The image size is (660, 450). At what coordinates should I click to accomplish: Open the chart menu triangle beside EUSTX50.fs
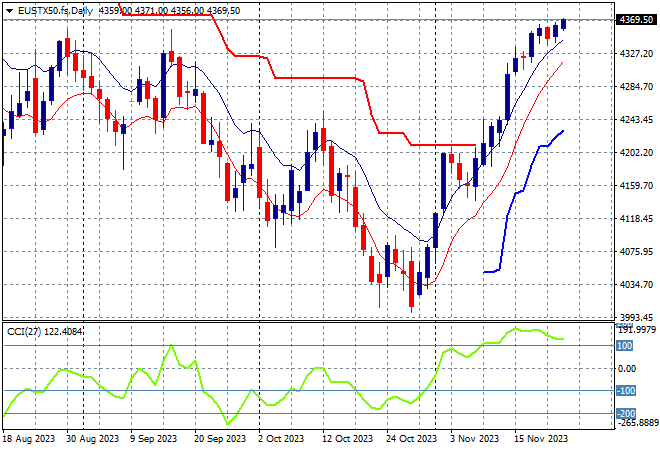coord(9,11)
